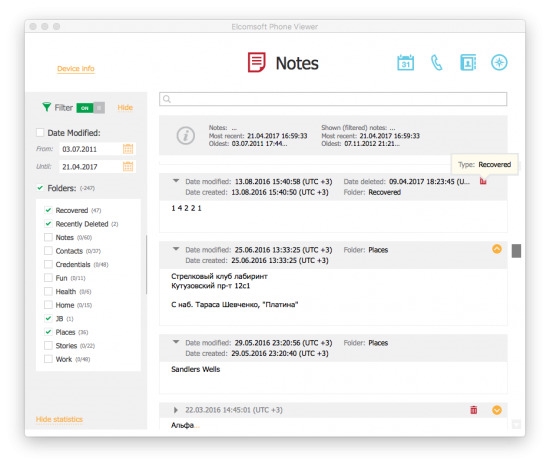Image resolution: width=550 pixels, height=466 pixels.
Task: Check the Credentials folder checkbox
Action: point(48,264)
